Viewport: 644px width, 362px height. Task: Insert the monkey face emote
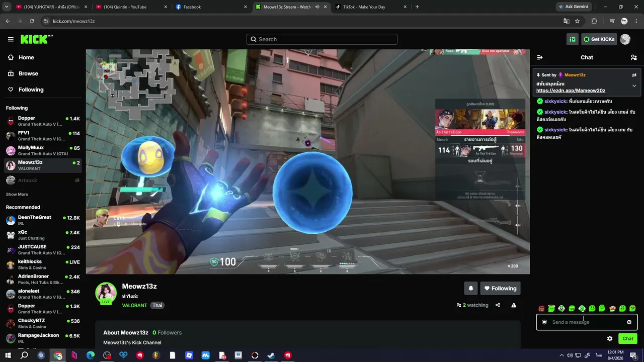tap(612, 308)
